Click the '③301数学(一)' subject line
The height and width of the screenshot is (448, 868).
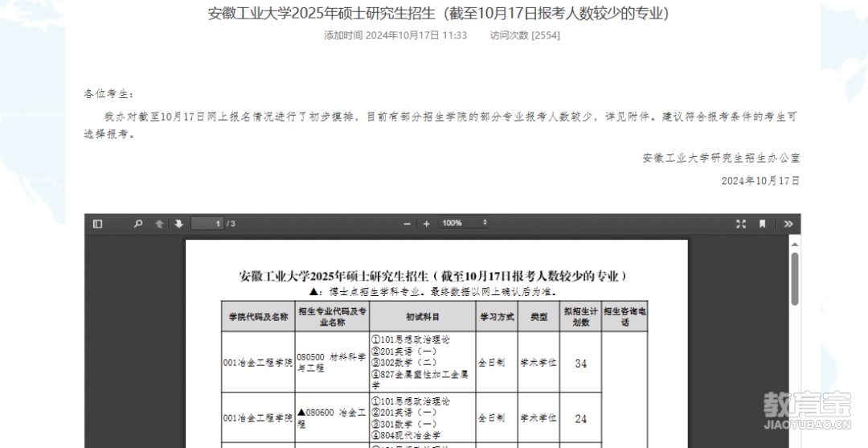click(x=404, y=424)
